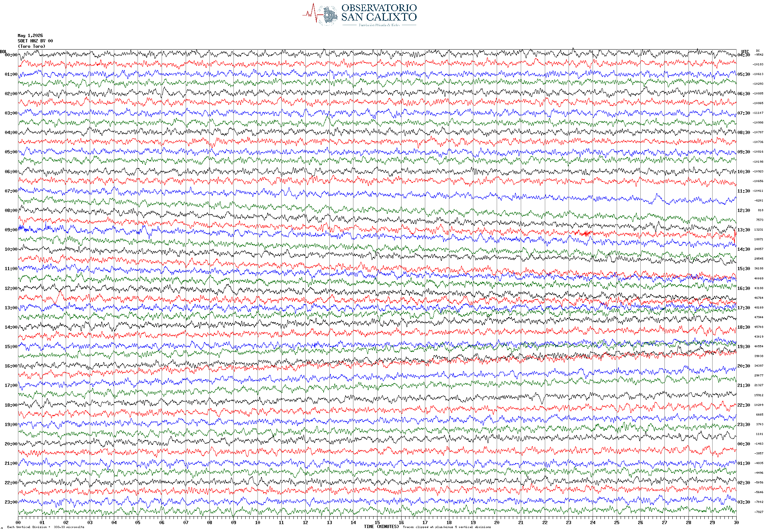
Task: Select the 12:00 BOL time row label
Action: (x=11, y=288)
